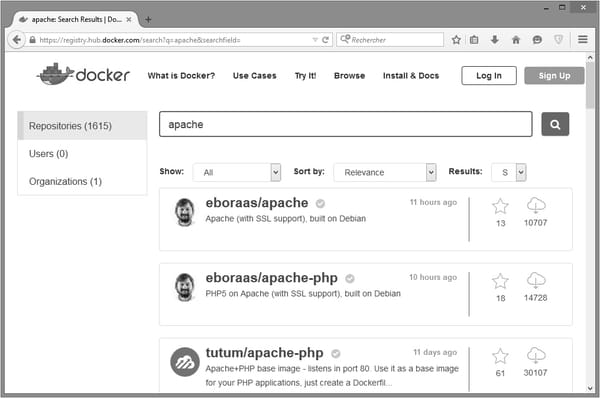Click the browser back arrow button
This screenshot has width=600, height=398.
16,39
